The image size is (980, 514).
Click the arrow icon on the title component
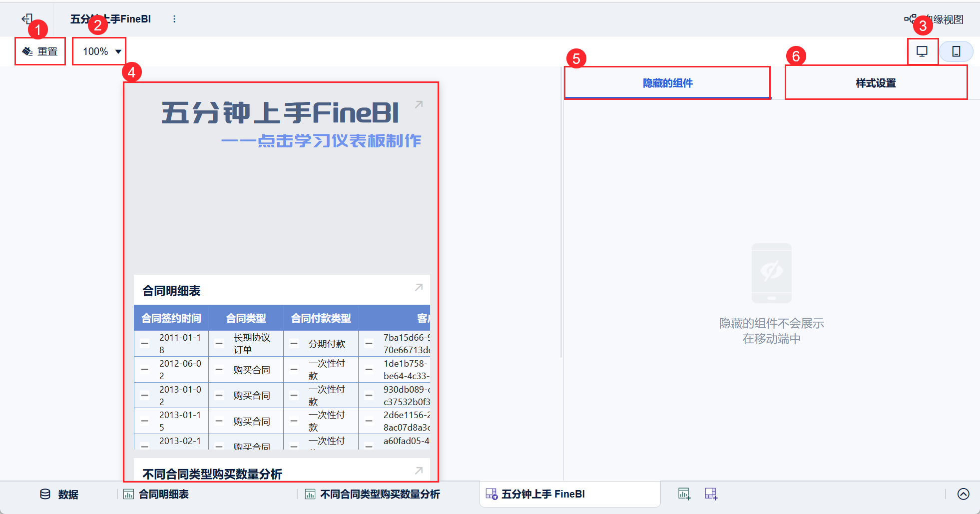pos(419,104)
